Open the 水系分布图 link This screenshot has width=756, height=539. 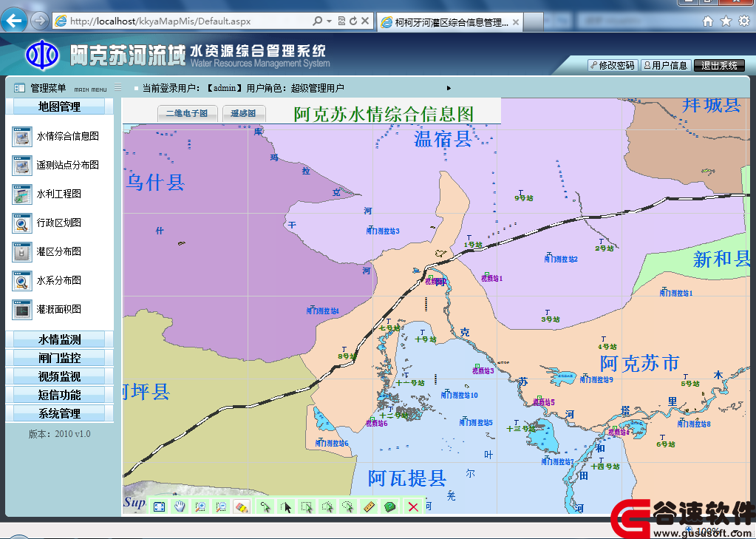pos(59,280)
